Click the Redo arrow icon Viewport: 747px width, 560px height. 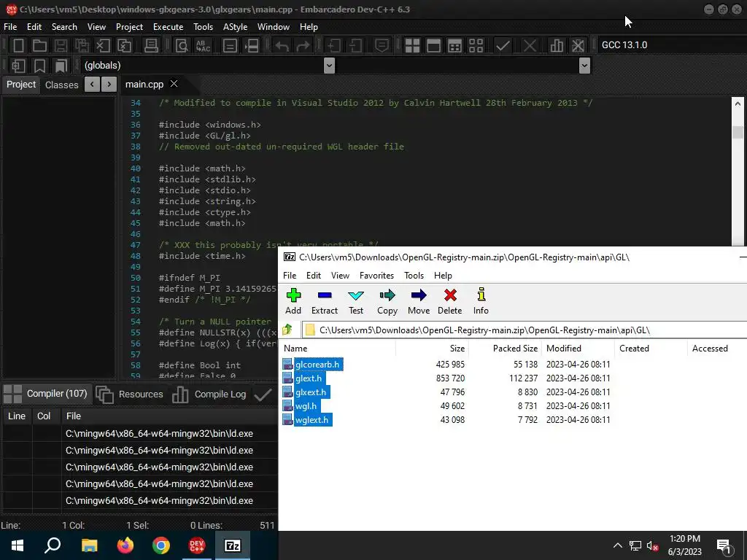click(x=303, y=46)
